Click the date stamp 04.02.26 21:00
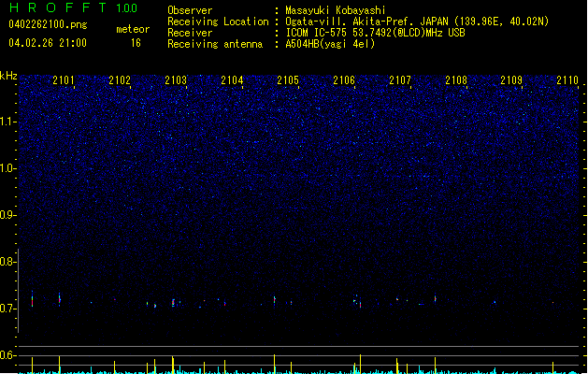Viewport: 588px width, 374px height. coord(48,43)
